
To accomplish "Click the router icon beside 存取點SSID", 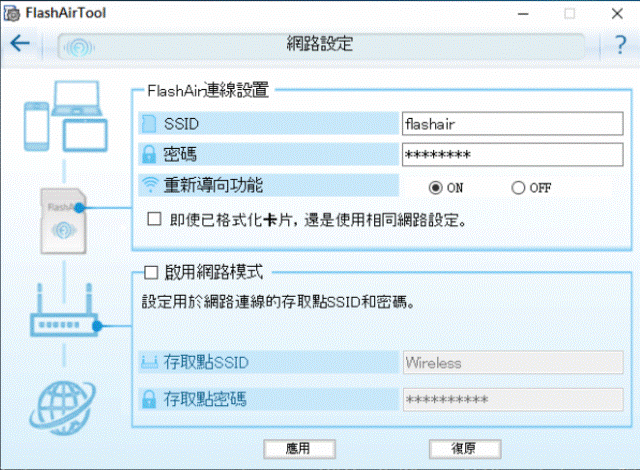I will 149,362.
